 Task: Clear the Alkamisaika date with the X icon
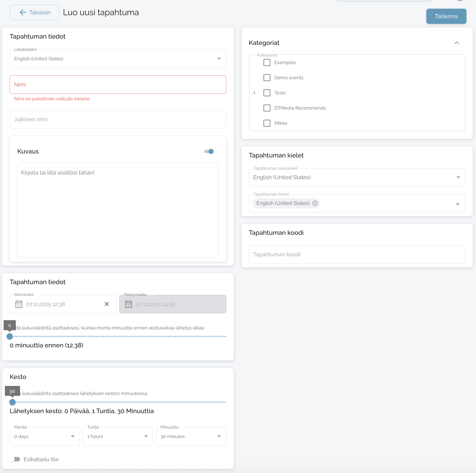point(106,304)
